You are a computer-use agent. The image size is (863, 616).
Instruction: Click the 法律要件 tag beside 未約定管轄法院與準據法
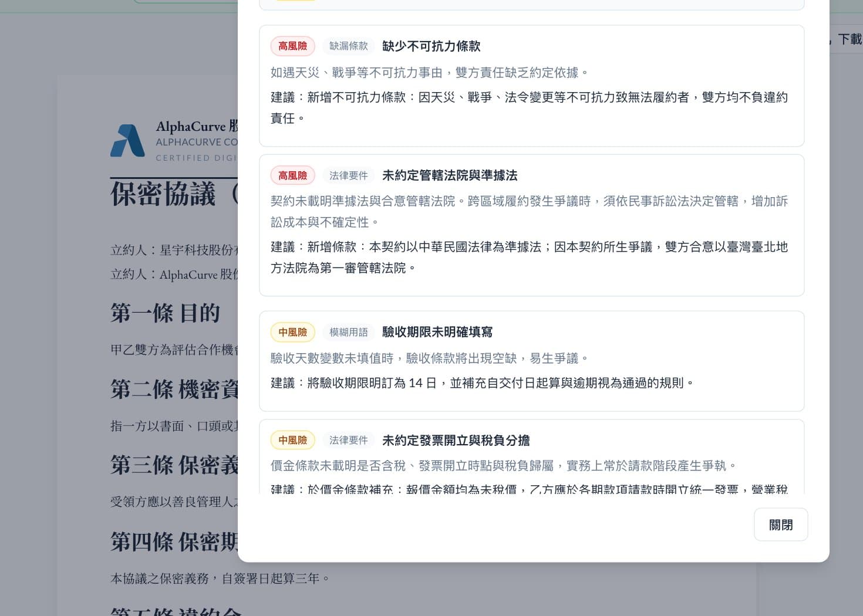pos(349,175)
